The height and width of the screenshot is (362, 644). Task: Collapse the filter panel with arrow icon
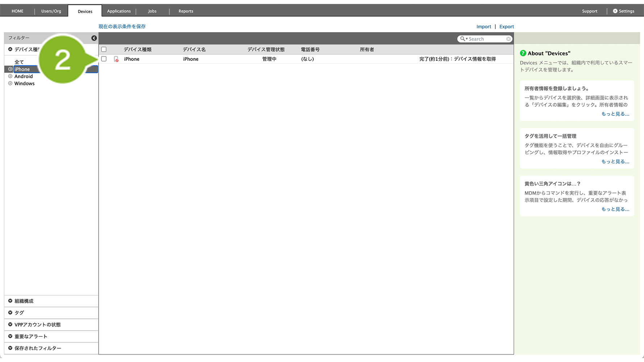point(94,38)
